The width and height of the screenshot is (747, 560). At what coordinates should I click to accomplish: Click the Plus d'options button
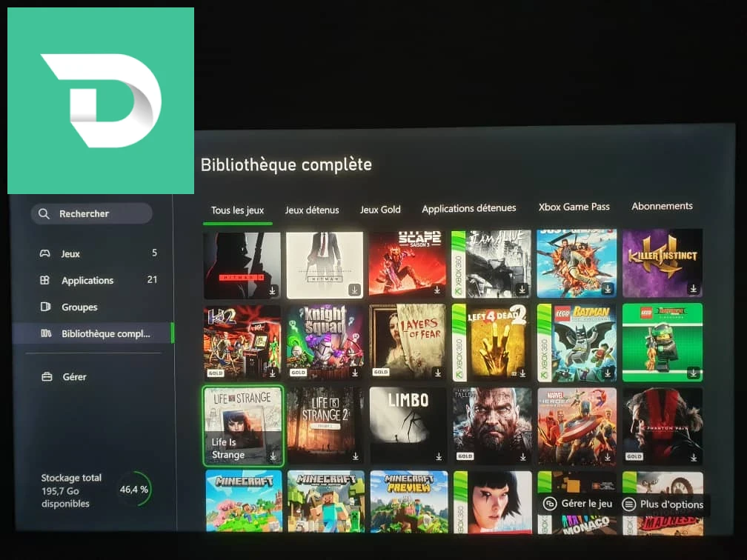tap(665, 504)
